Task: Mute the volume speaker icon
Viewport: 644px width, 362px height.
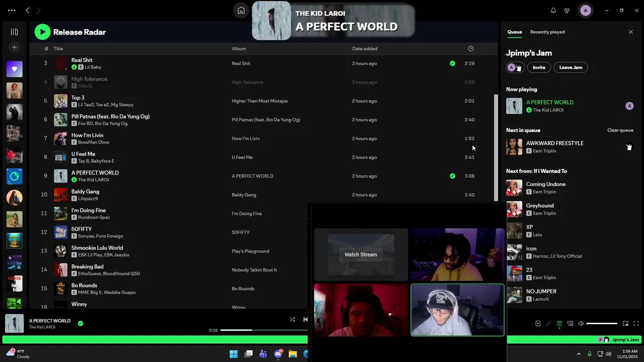Action: point(581,324)
